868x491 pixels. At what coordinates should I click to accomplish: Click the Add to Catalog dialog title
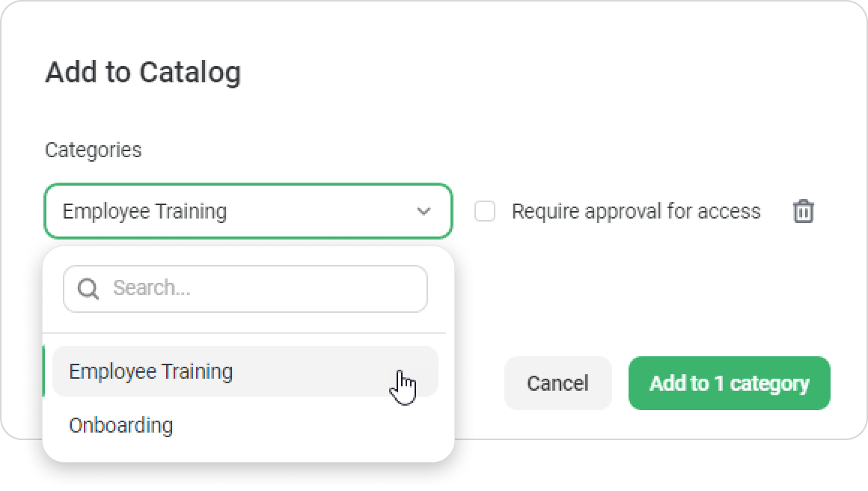pyautogui.click(x=143, y=73)
